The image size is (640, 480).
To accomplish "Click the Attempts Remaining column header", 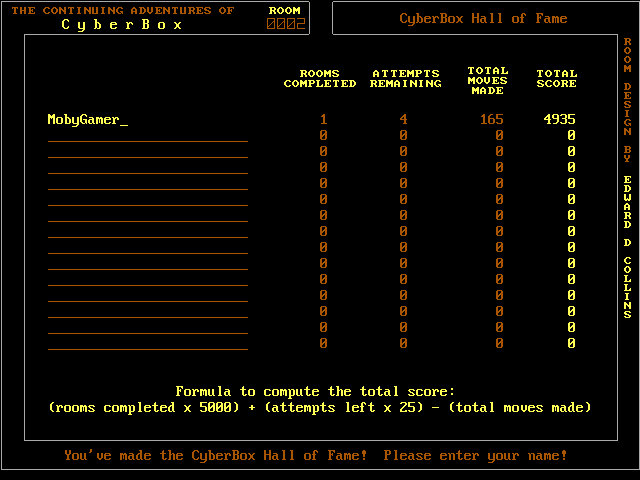I will (x=406, y=79).
